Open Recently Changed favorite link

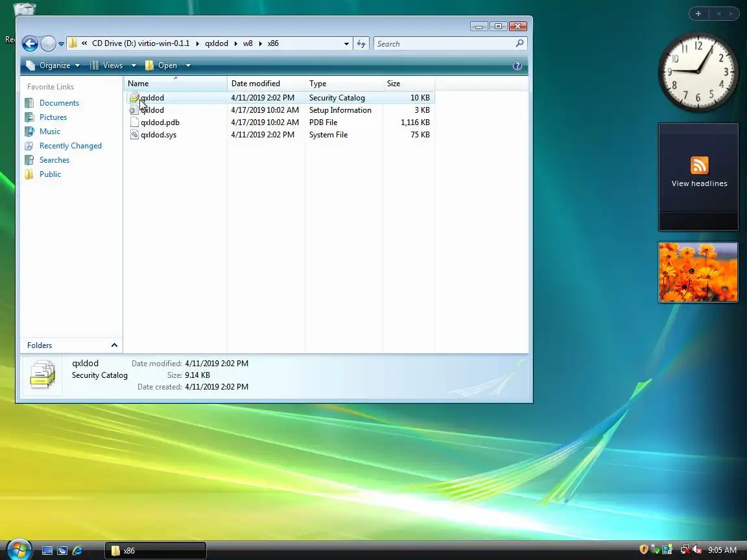(x=71, y=146)
